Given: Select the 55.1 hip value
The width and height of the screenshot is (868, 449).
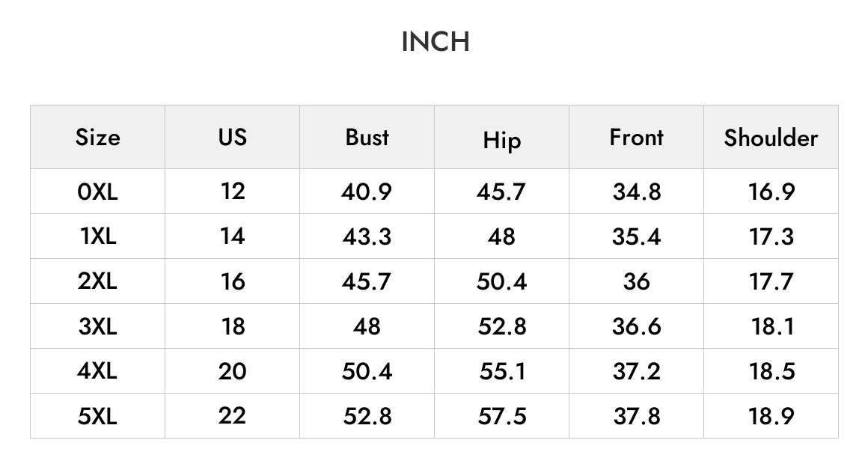Looking at the screenshot, I should [501, 371].
